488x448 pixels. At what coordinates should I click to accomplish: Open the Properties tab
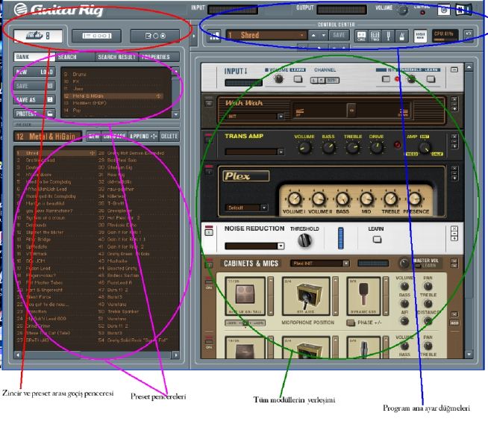(x=154, y=57)
